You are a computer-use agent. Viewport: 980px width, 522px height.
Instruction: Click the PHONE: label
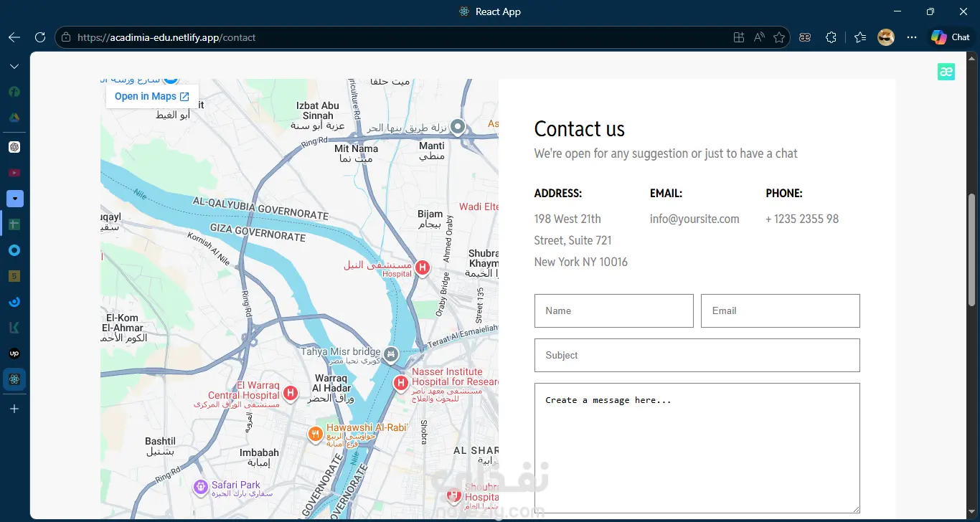pos(784,194)
